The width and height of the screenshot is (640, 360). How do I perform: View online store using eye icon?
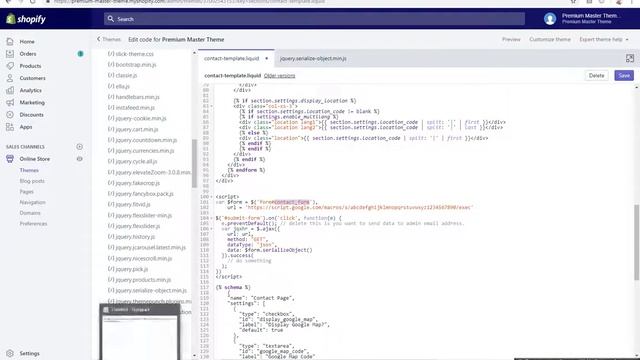coord(80,159)
